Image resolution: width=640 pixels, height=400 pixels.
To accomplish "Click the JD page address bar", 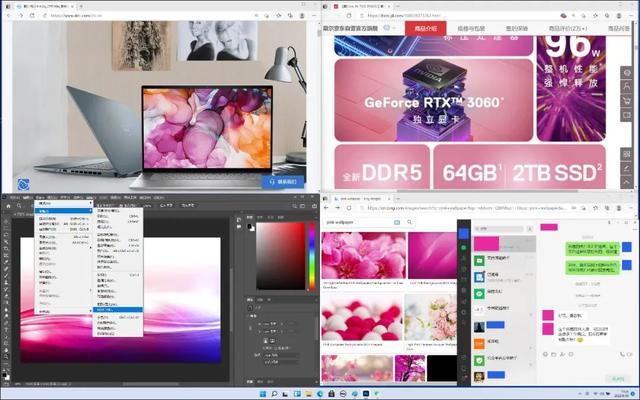I will pos(457,16).
